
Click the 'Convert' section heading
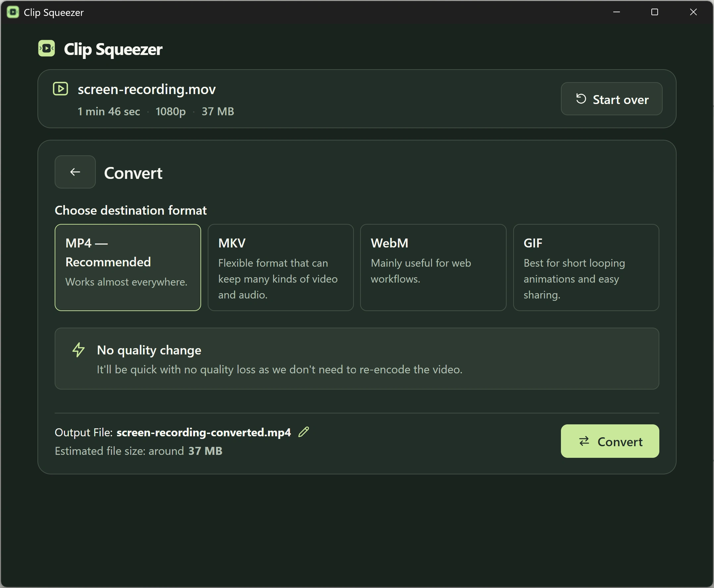coord(133,173)
